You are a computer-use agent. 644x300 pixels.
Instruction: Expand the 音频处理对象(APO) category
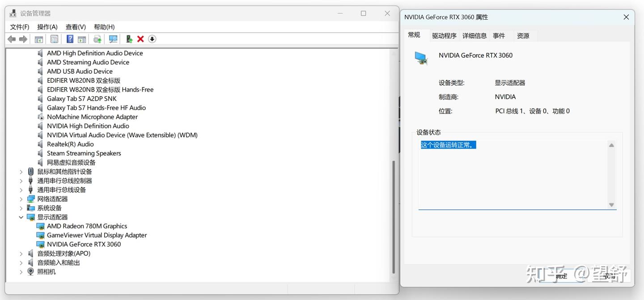pos(21,254)
